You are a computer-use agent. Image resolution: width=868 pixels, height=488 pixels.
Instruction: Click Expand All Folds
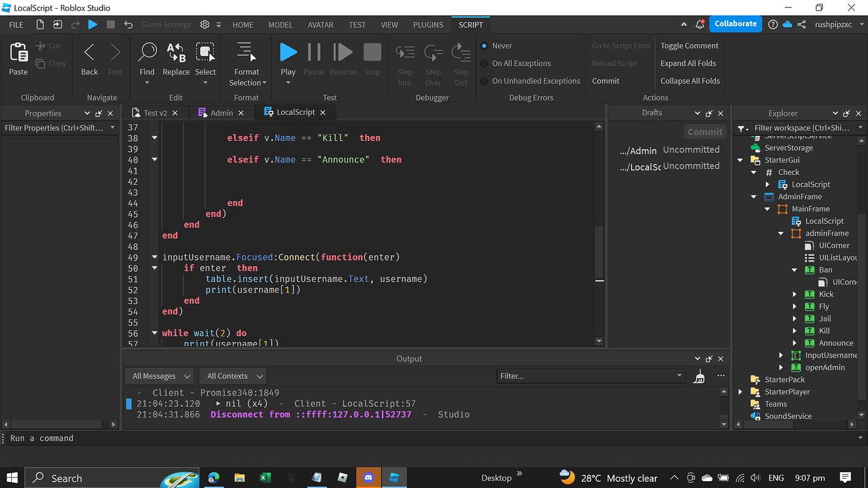(689, 63)
